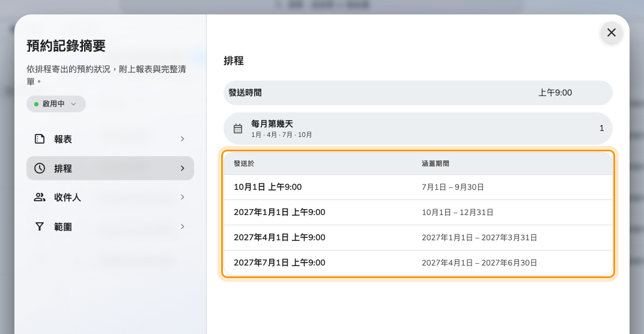644x334 pixels.
Task: Select the 10月1日 上午9:00 row
Action: (x=418, y=187)
